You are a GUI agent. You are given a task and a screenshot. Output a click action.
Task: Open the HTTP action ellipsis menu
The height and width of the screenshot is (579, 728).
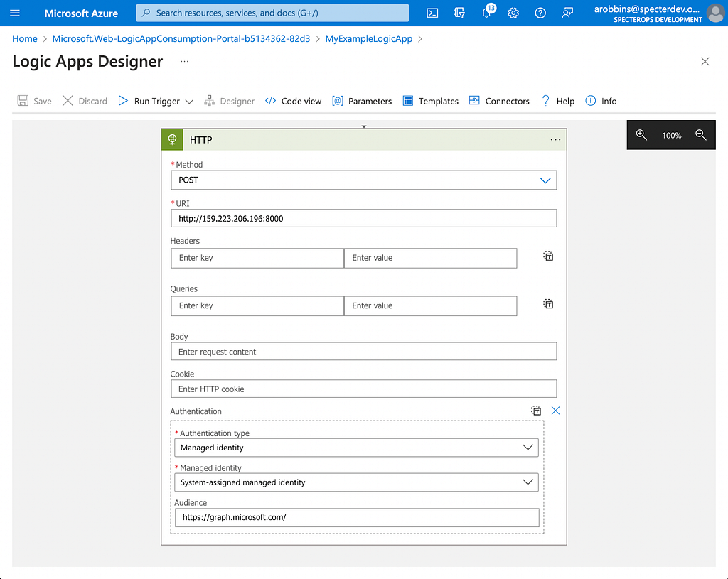tap(555, 140)
